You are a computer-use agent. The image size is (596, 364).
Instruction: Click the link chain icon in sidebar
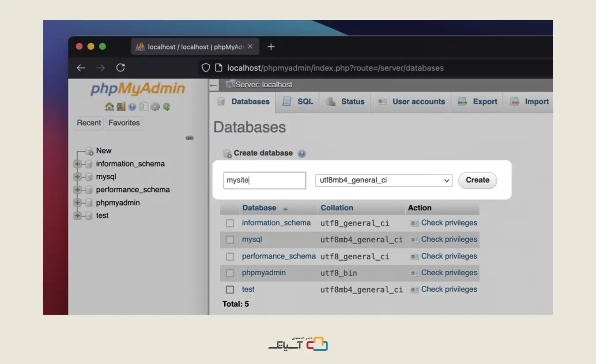click(x=190, y=138)
